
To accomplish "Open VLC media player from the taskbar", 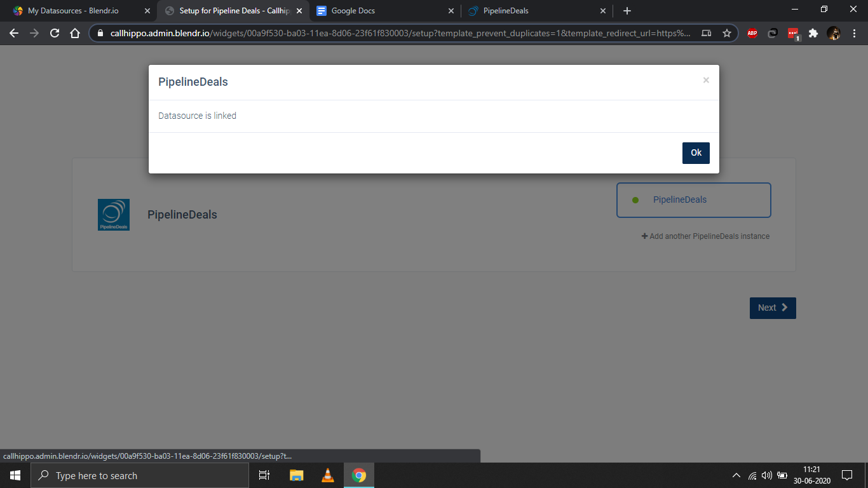I will coord(328,475).
